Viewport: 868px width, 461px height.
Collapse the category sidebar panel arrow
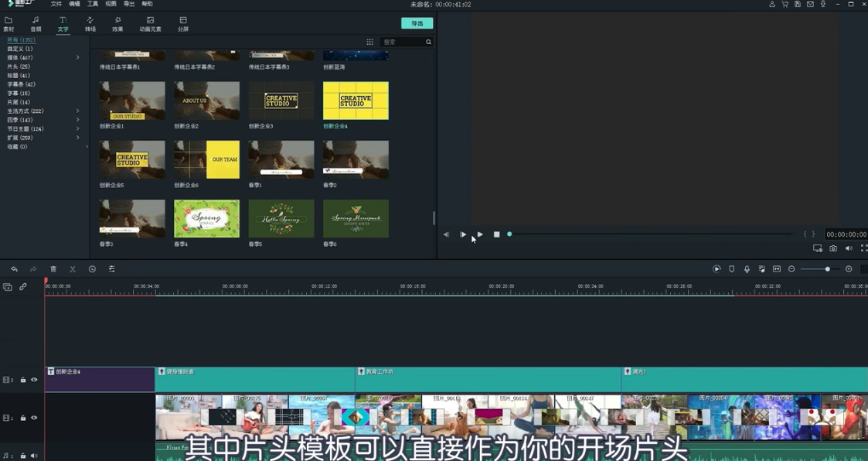click(x=87, y=147)
